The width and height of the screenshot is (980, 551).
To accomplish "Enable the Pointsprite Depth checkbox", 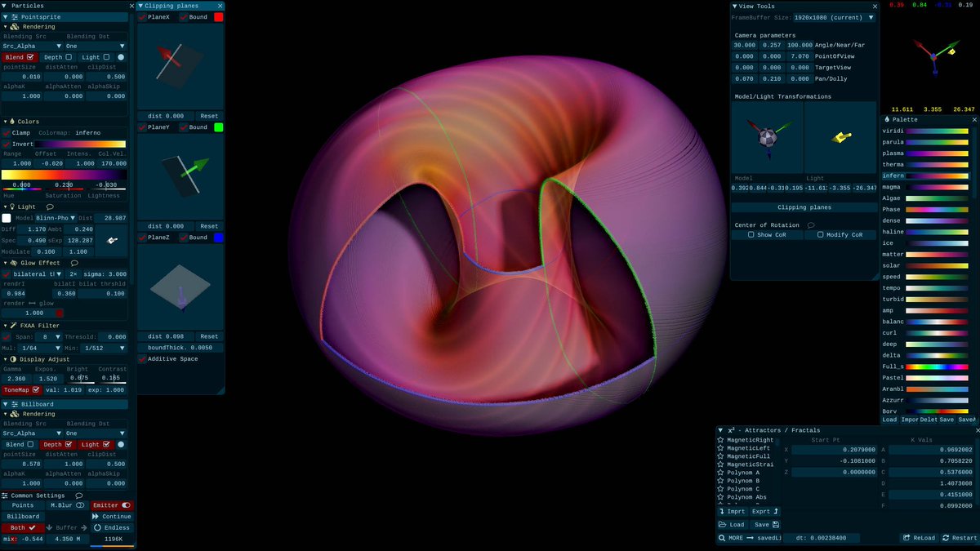I will [69, 57].
